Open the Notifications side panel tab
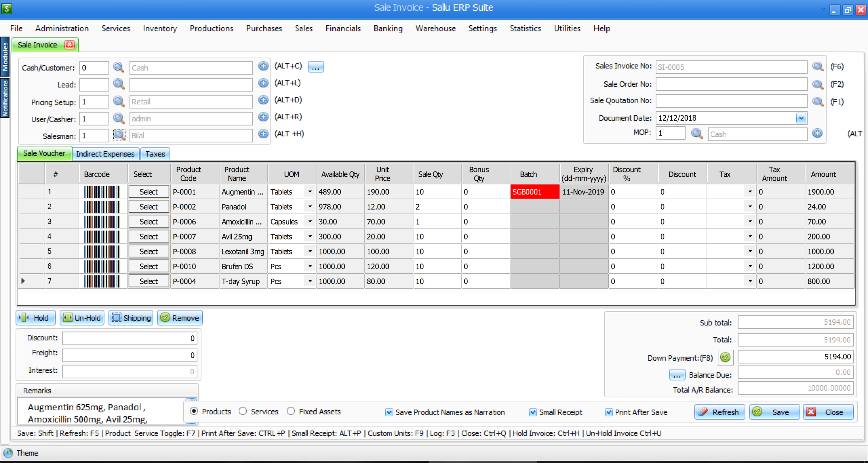The height and width of the screenshot is (463, 868). pyautogui.click(x=5, y=98)
